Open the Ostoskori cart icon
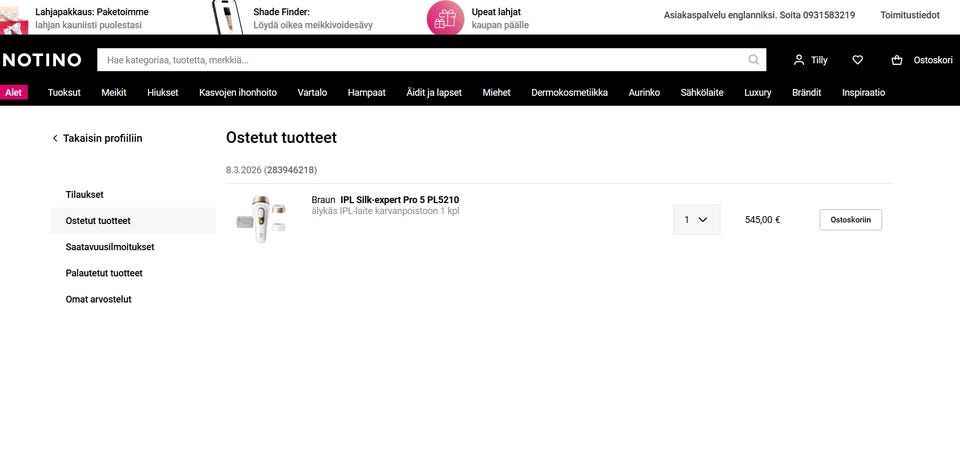 897,60
